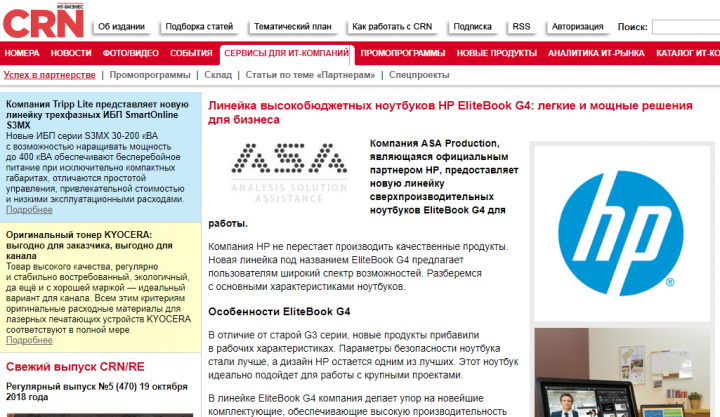Open 'Свежий выпуск CRN/RE' heading
Image resolution: width=720 pixels, height=417 pixels.
(75, 367)
